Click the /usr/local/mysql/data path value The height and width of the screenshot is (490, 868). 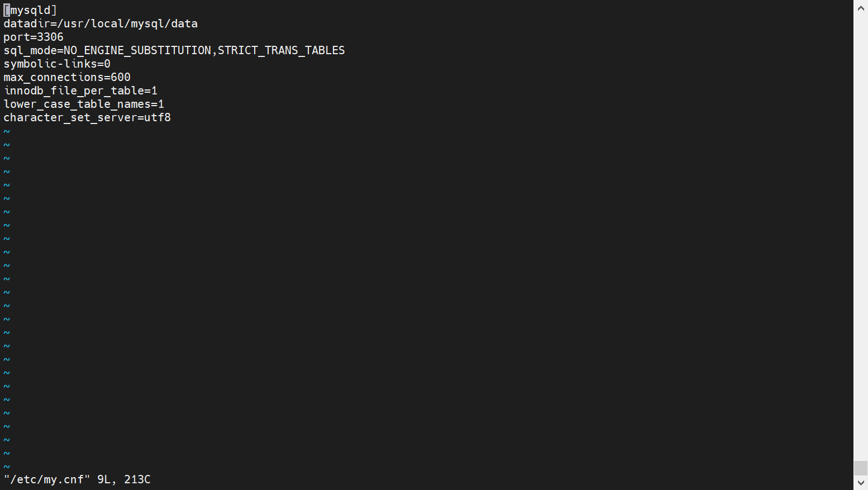[127, 23]
